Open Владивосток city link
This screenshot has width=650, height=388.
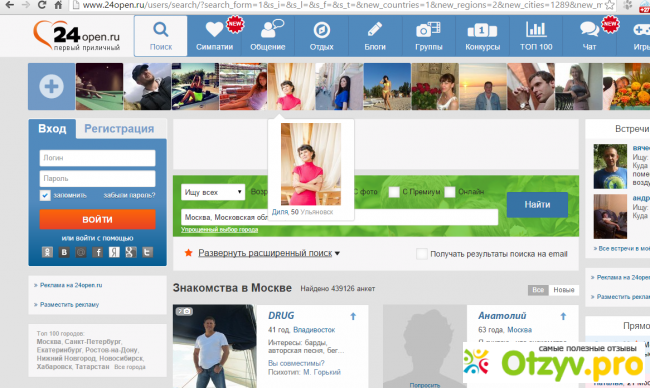pos(314,330)
